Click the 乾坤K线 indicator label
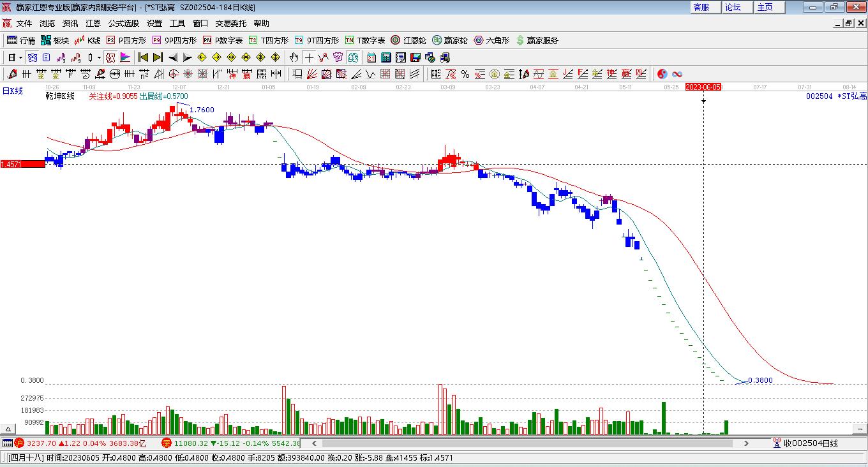868x467 pixels. (x=60, y=96)
